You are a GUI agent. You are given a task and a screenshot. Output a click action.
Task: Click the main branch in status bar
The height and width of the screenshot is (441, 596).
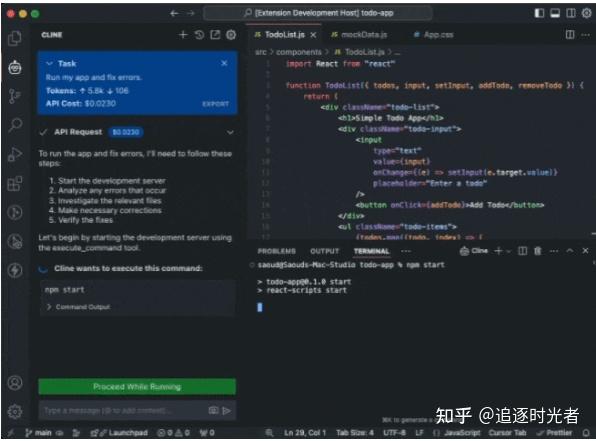(x=38, y=433)
